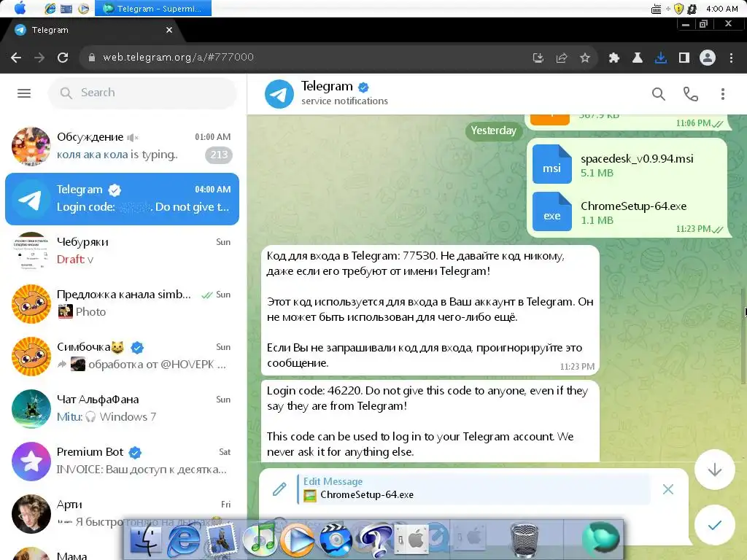Download the ChromeSetup-64.exe file icon

tap(551, 211)
